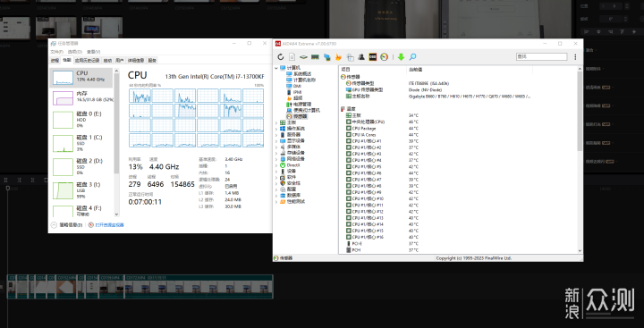Expand the 主板 node in AIDA64 tree

pos(276,122)
